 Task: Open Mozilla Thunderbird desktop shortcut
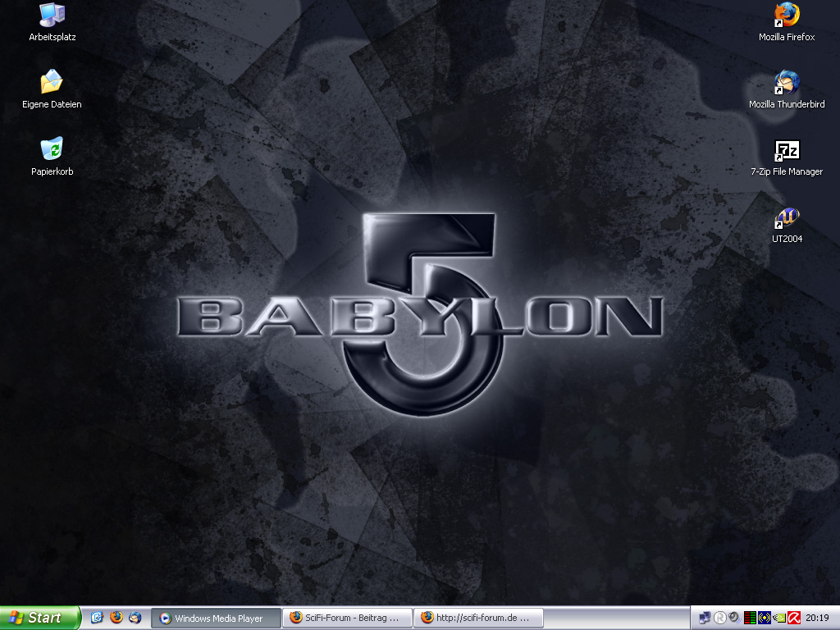coord(786,83)
